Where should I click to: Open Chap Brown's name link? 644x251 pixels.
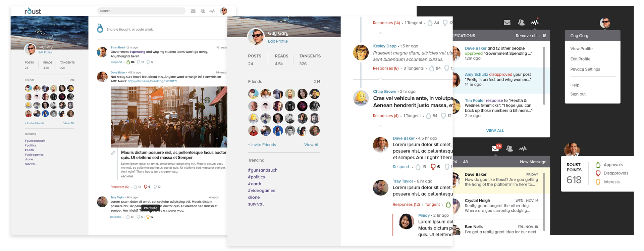click(384, 91)
